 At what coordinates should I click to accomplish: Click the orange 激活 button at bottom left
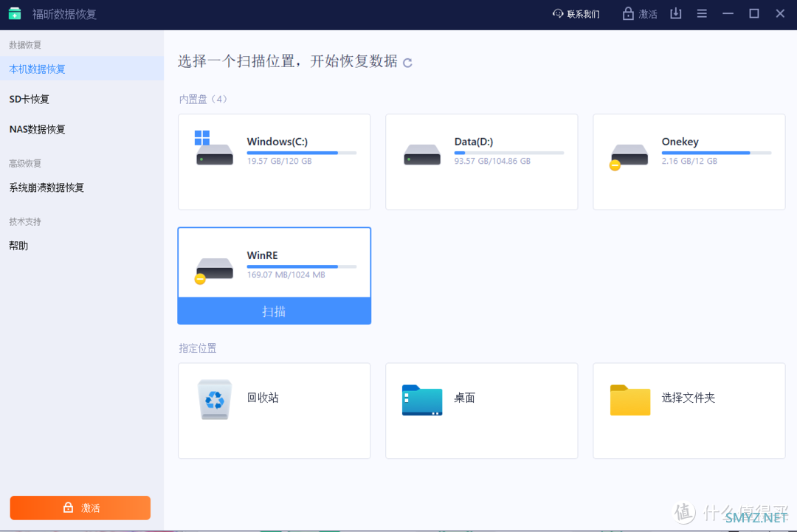80,508
